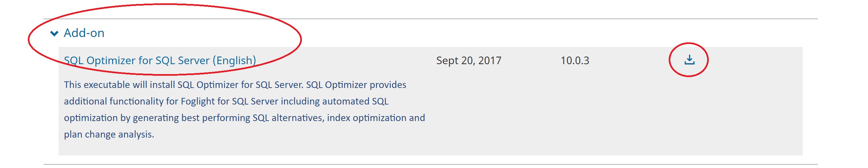Click the download icon for SQL Optimizer
This screenshot has width=868, height=168.
[690, 60]
